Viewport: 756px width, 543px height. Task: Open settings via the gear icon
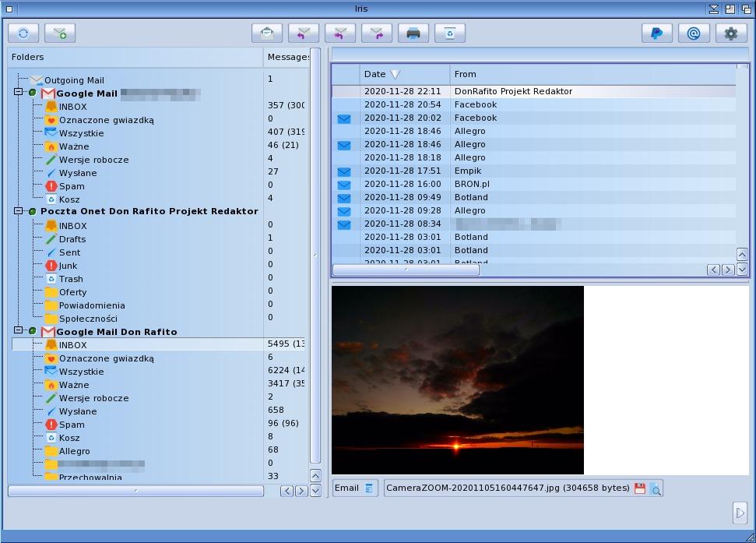730,33
